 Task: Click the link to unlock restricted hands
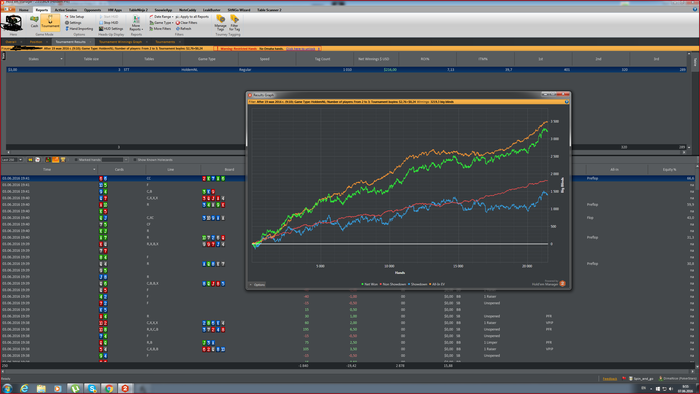point(300,49)
